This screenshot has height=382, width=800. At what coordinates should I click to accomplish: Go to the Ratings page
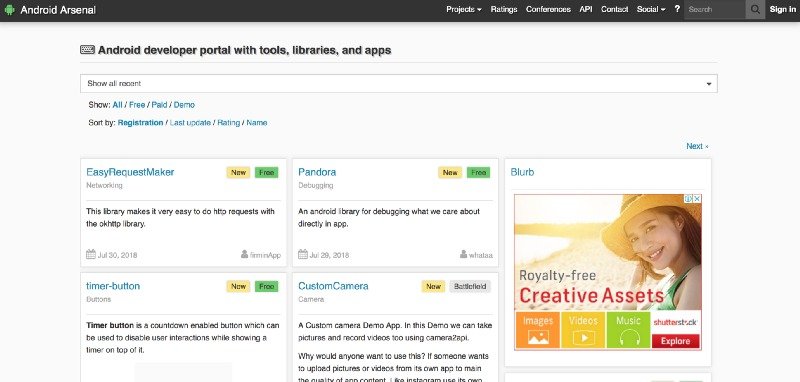coord(504,9)
